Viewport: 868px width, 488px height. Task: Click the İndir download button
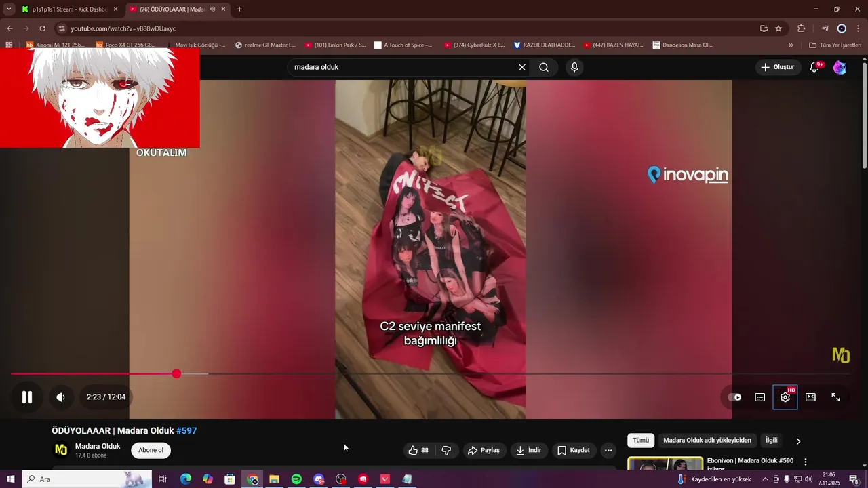(529, 450)
